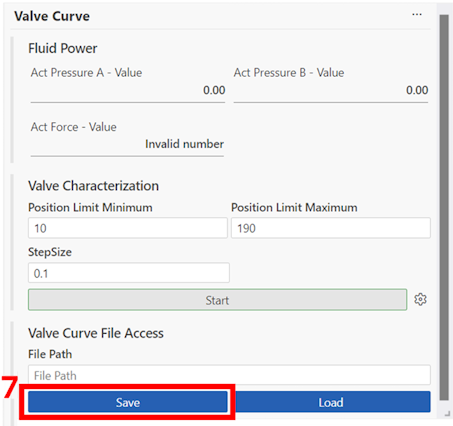Click the 'Act Force - Value' label
Screen dimensions: 453x426
(74, 127)
